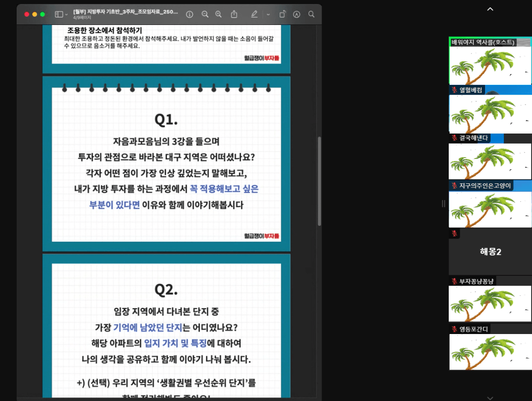The width and height of the screenshot is (532, 401).
Task: Click the muted mic icon for 부자꽁냥꽁냥
Action: click(x=454, y=281)
